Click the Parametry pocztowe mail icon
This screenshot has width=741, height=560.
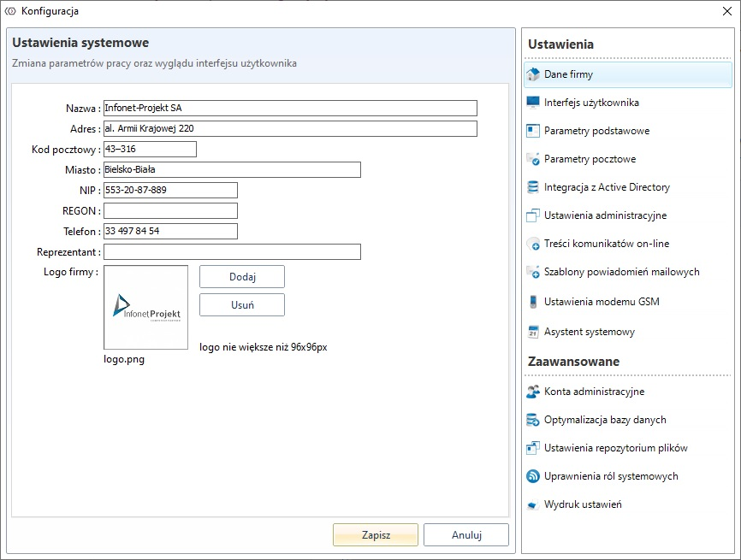[532, 159]
